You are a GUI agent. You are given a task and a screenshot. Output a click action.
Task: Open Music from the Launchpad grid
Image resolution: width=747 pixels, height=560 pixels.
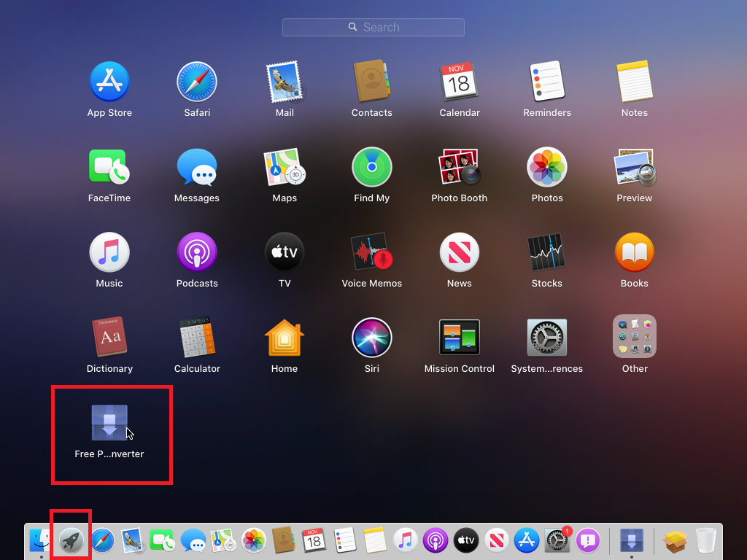(x=109, y=252)
